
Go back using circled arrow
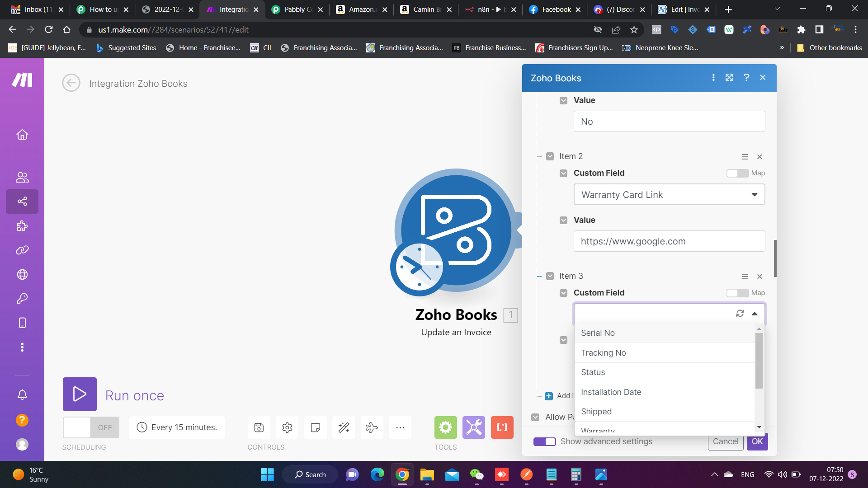tap(71, 83)
